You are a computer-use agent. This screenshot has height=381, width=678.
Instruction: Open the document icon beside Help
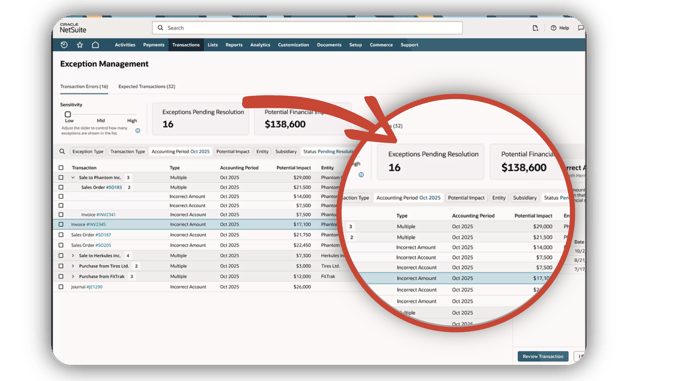535,28
